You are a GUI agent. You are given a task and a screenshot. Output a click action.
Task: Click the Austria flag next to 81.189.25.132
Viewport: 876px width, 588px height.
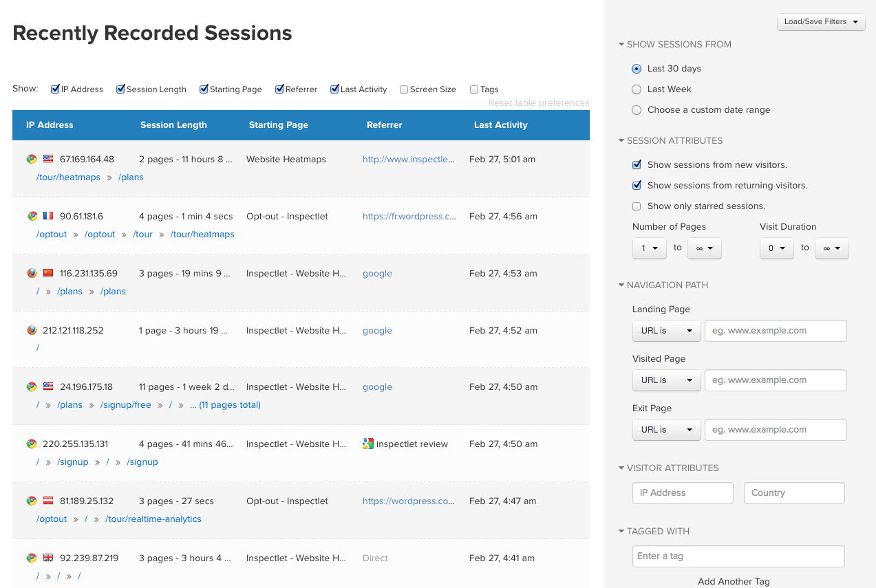tap(47, 500)
